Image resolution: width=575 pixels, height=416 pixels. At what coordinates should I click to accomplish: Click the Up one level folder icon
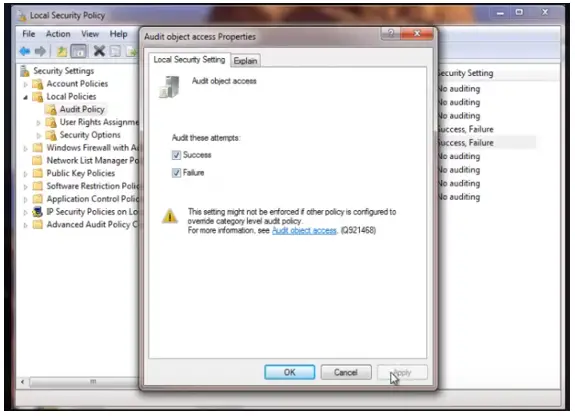click(62, 51)
